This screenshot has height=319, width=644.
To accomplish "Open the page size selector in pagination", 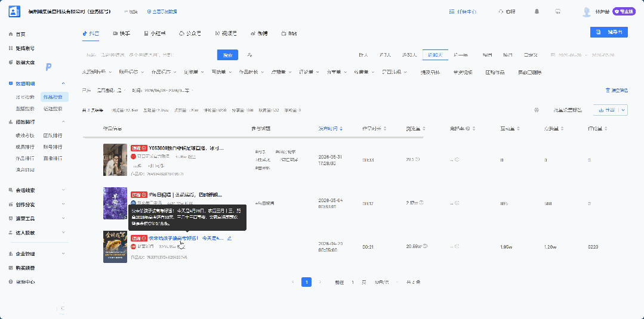I will [387, 282].
